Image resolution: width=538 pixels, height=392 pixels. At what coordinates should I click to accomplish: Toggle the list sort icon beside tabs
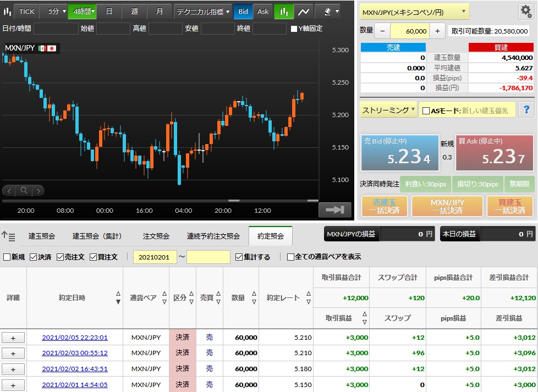coord(8,236)
